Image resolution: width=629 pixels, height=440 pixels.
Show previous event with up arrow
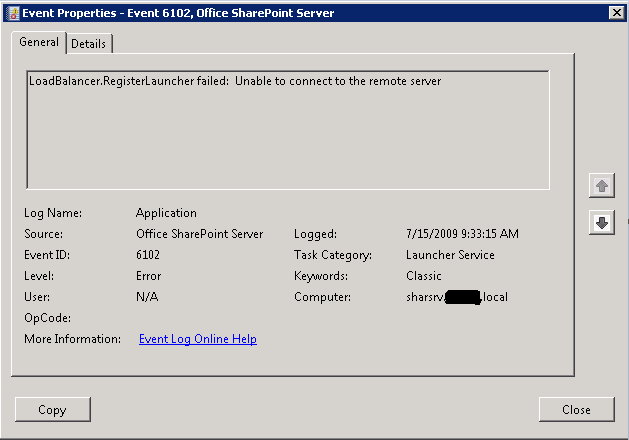pyautogui.click(x=601, y=186)
